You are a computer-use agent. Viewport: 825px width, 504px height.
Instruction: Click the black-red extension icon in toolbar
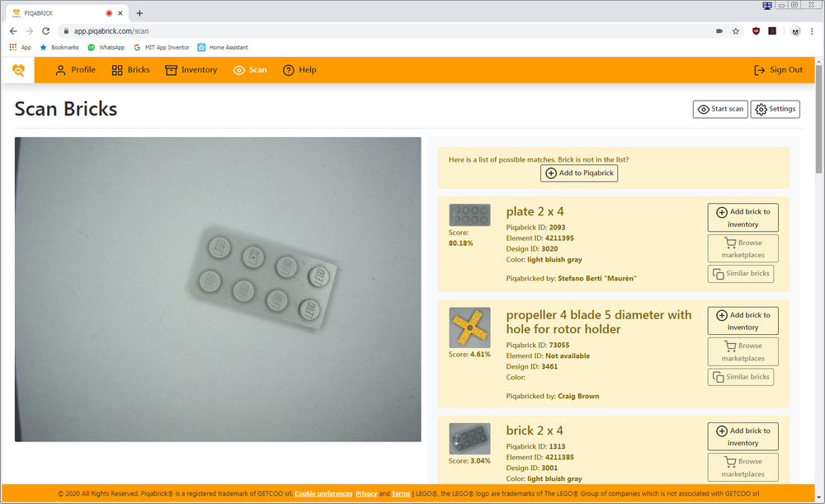point(772,31)
